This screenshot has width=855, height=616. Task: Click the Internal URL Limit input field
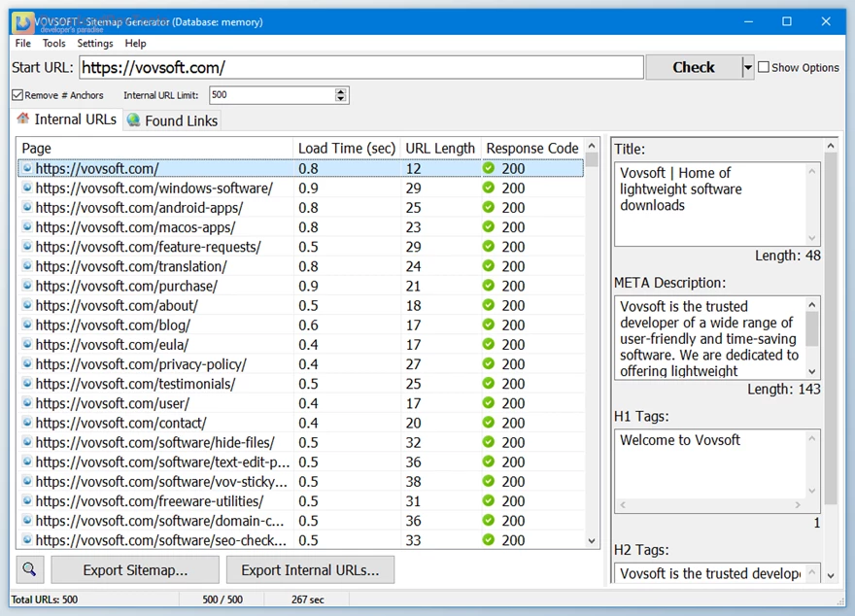click(273, 95)
